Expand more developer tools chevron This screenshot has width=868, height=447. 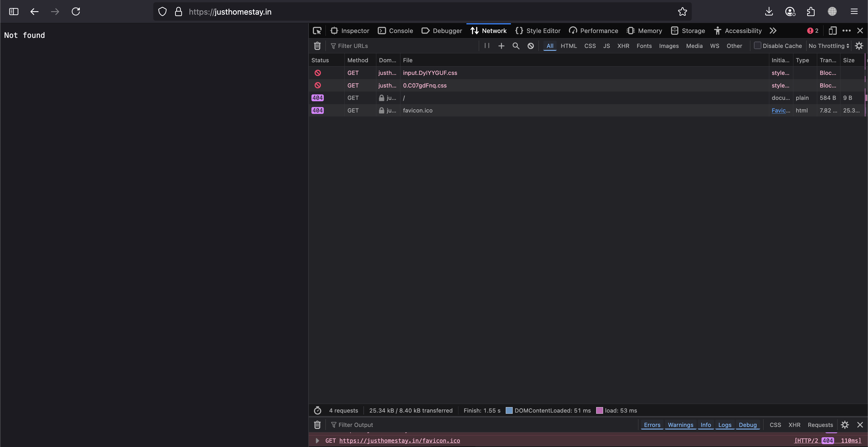(773, 31)
